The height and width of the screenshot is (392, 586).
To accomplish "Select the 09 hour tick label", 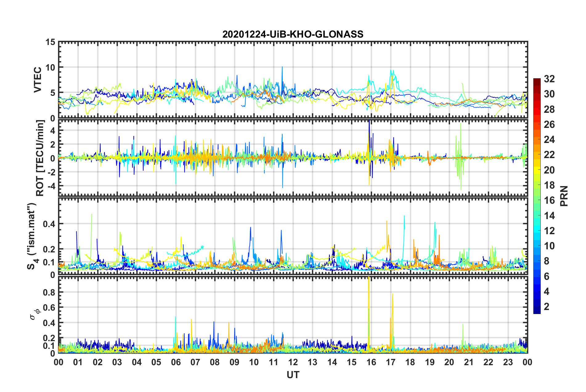I will pos(234,362).
